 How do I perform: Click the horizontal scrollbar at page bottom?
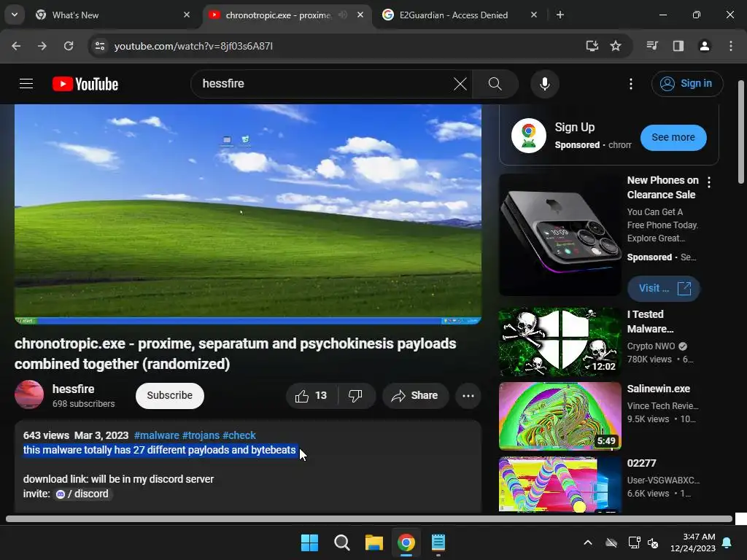click(368, 519)
